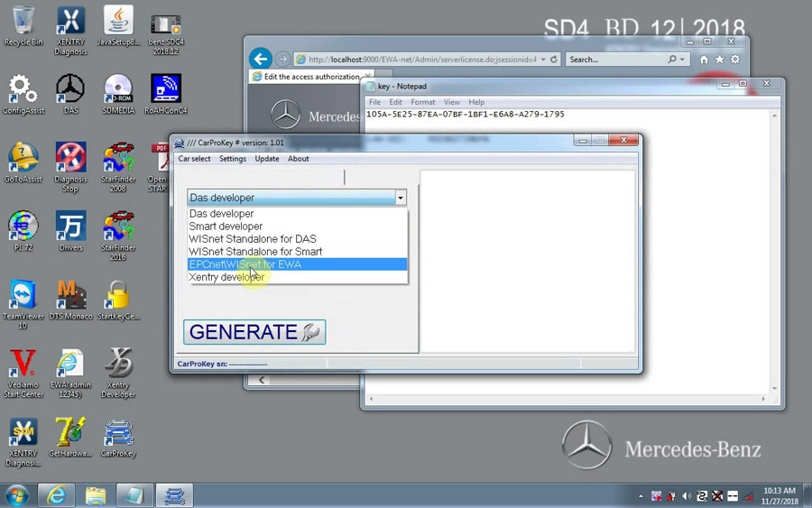The image size is (812, 508).
Task: Open Drivers desktop shortcut
Action: click(70, 231)
